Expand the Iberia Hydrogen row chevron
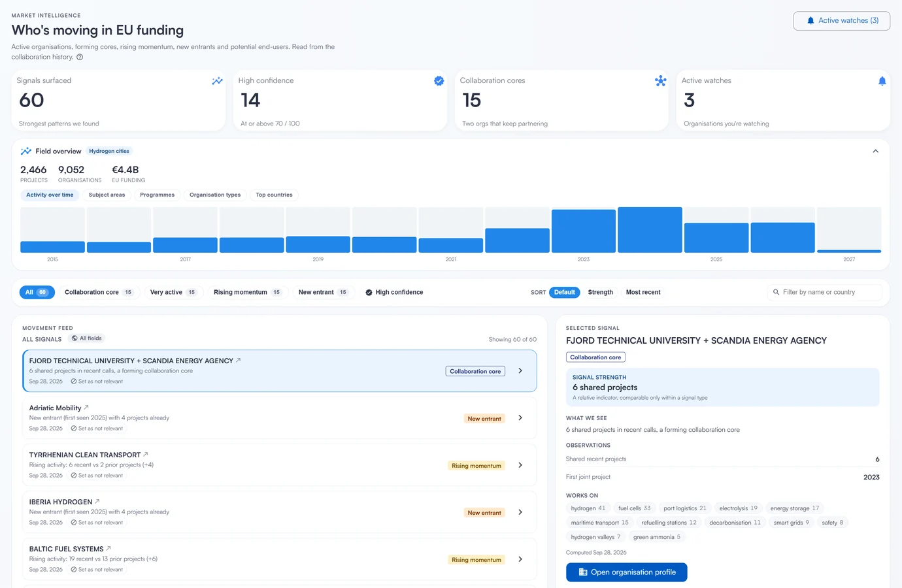 point(520,512)
